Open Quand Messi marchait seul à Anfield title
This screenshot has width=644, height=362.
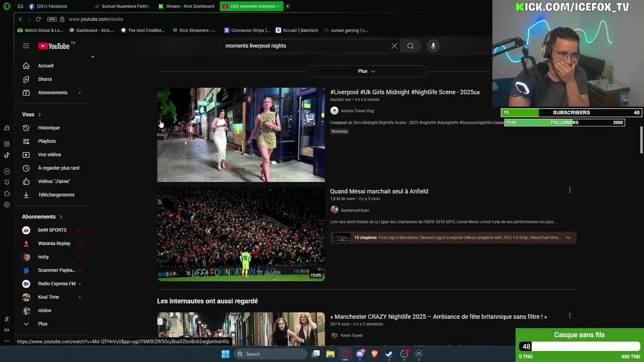379,191
